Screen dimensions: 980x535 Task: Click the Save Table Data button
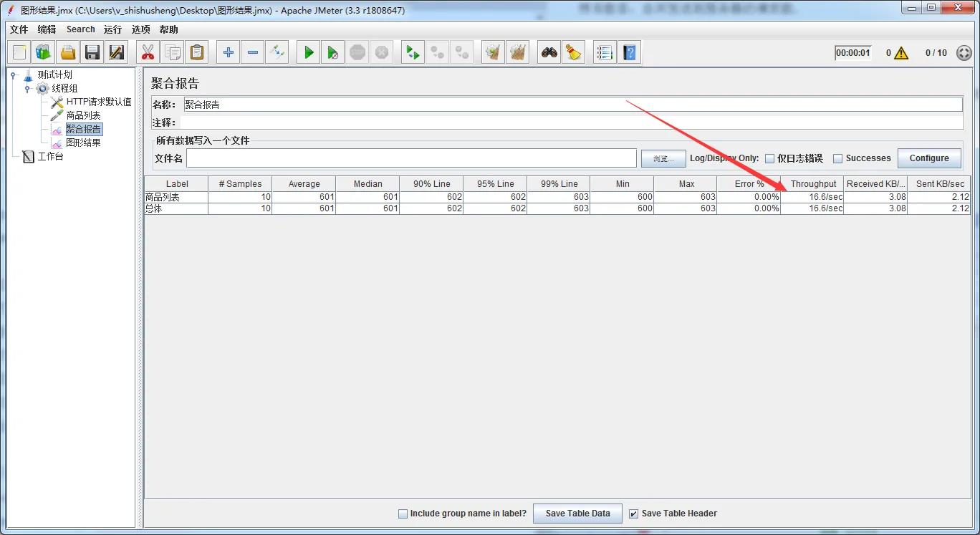[577, 514]
